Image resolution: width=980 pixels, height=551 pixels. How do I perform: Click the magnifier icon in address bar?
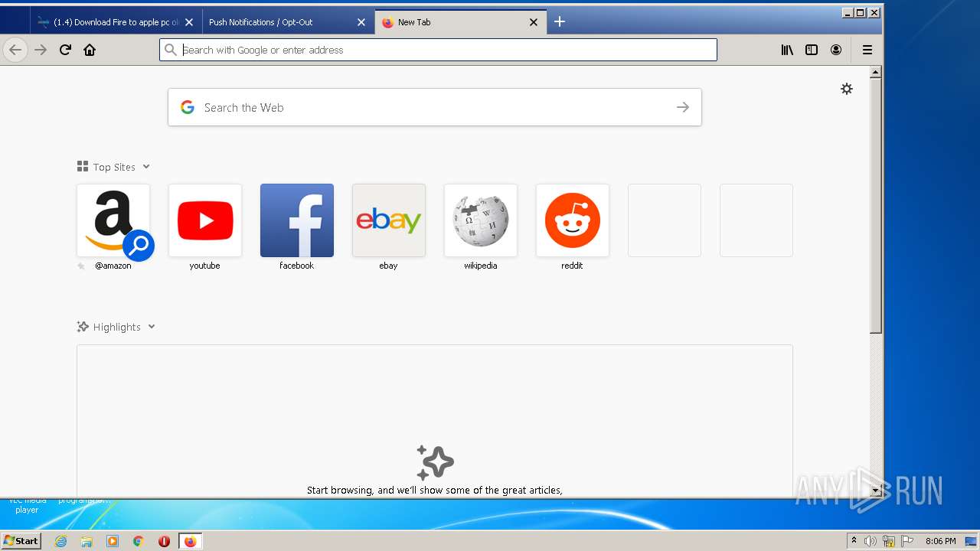(171, 50)
